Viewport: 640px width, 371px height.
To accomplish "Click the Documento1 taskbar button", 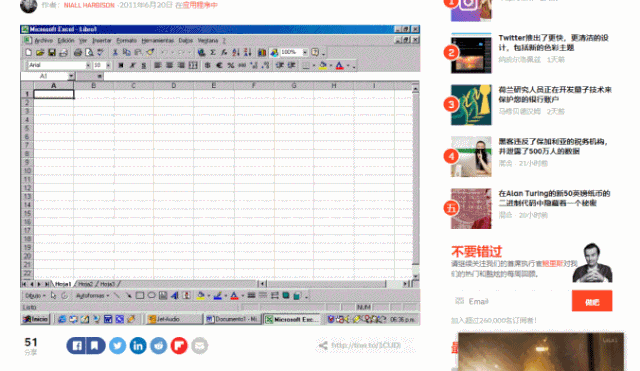I will [x=232, y=319].
